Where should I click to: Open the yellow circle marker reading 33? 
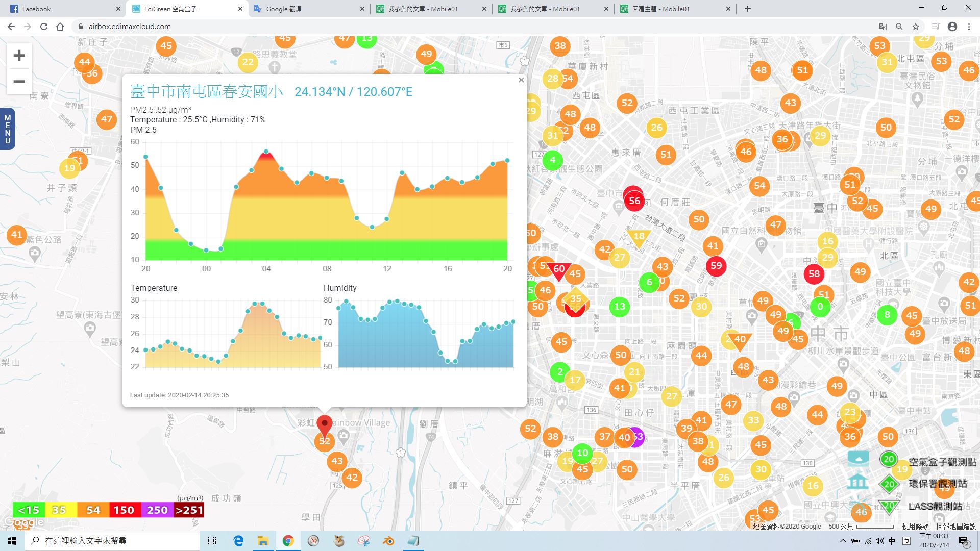753,420
